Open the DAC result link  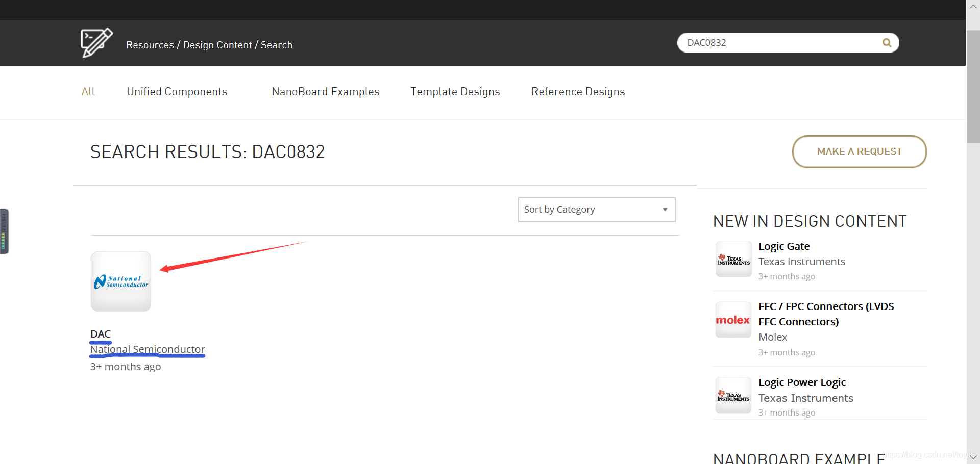click(x=101, y=334)
